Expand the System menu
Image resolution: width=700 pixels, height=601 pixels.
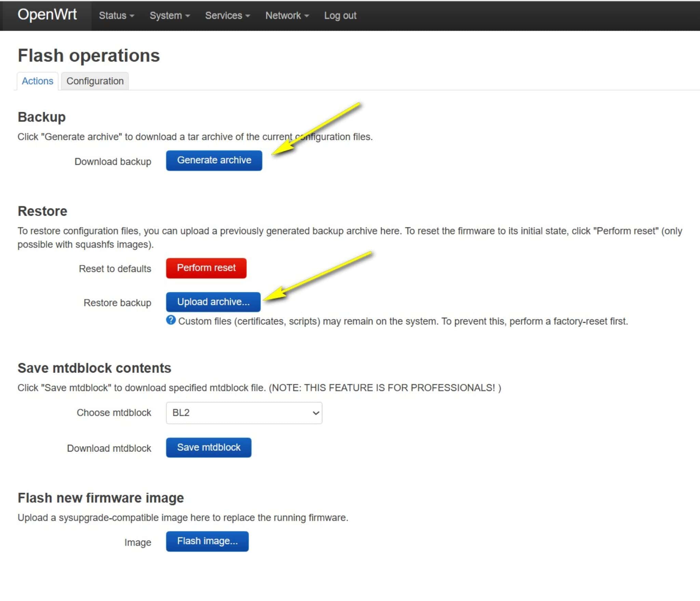click(x=169, y=16)
